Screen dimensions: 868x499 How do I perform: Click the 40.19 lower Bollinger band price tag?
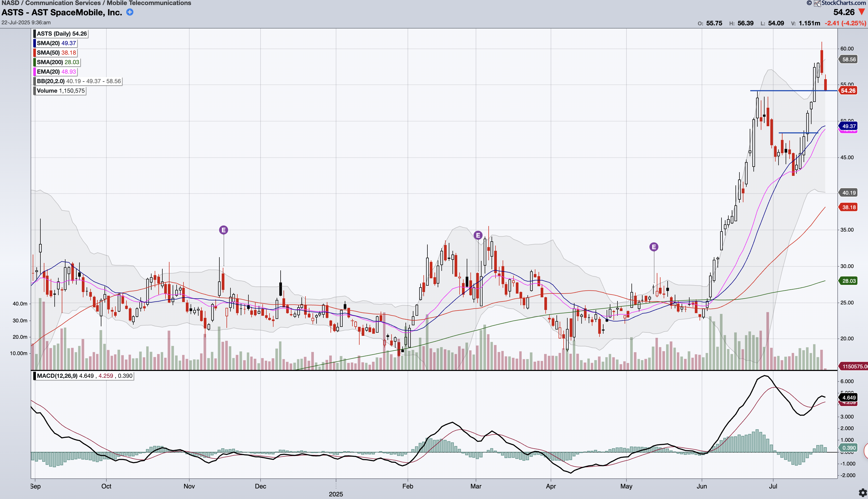pos(848,193)
